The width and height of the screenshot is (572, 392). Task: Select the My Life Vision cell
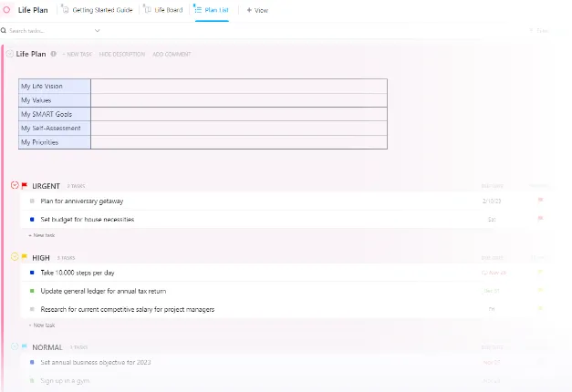point(55,86)
